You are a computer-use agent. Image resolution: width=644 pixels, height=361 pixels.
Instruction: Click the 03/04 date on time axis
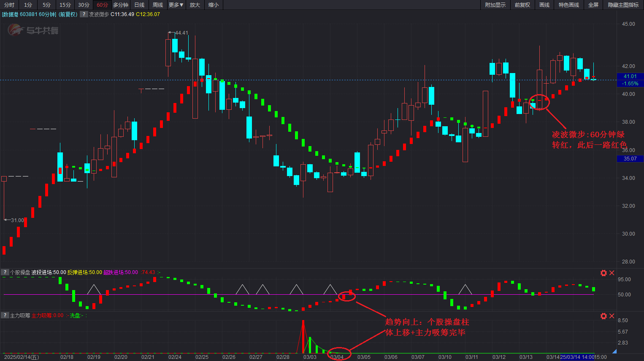(337, 357)
